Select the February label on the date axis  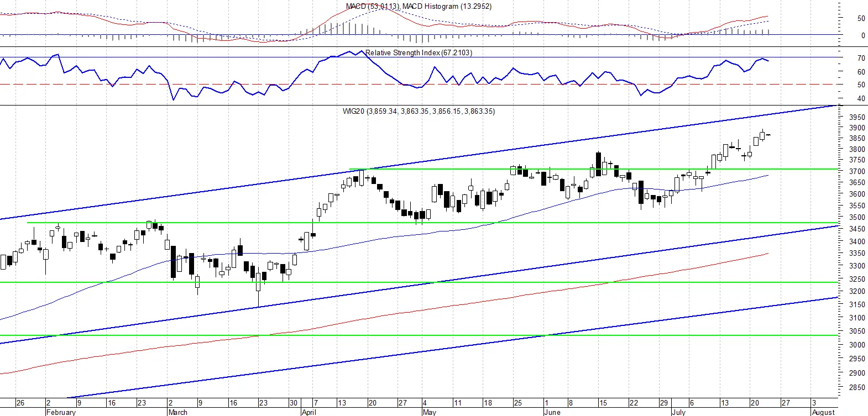point(61,412)
